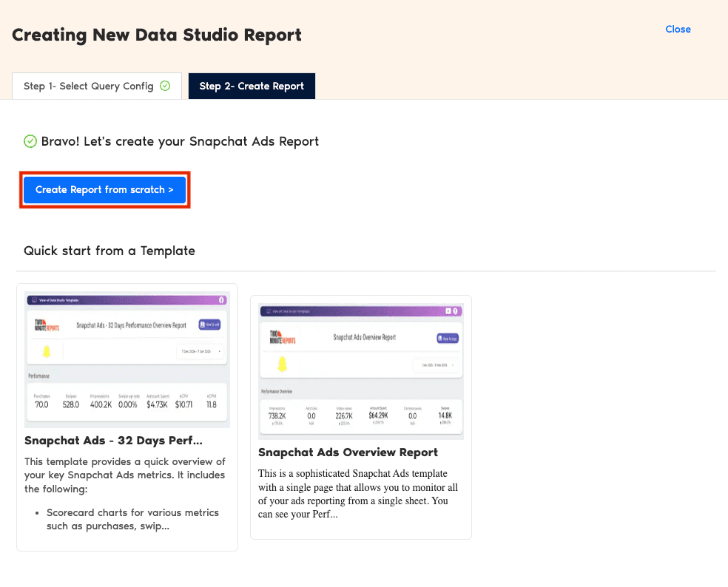Click How to use in the Overview Report preview

pyautogui.click(x=448, y=339)
